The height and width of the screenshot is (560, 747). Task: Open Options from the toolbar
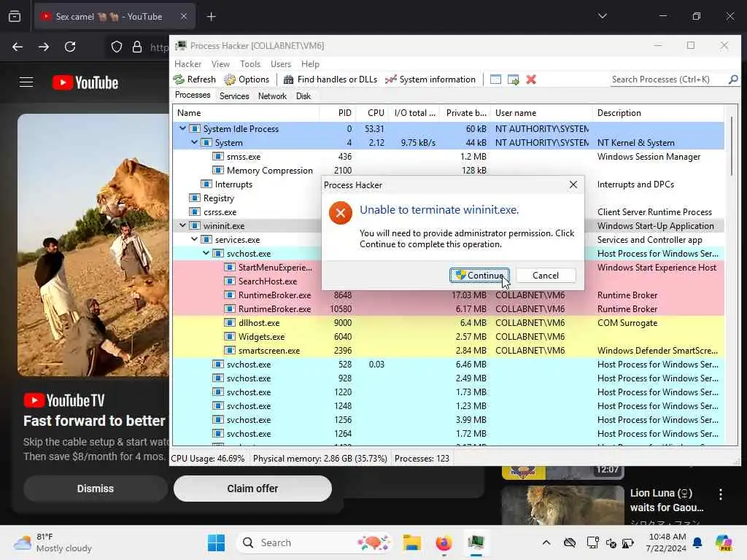pos(247,79)
